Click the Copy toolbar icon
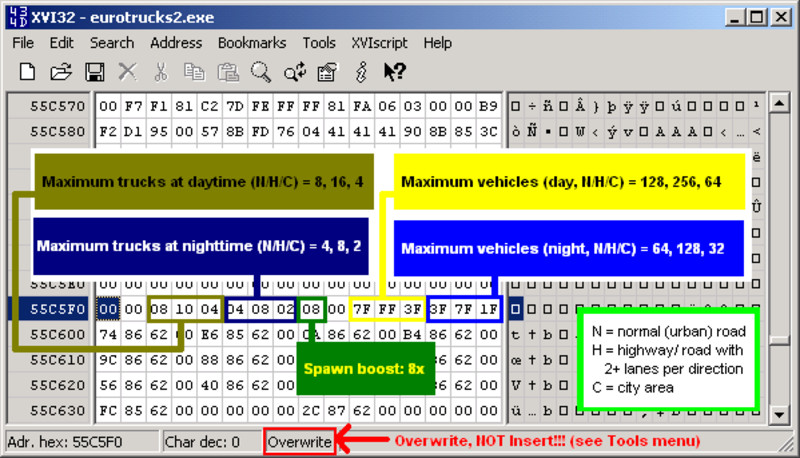 coord(194,72)
